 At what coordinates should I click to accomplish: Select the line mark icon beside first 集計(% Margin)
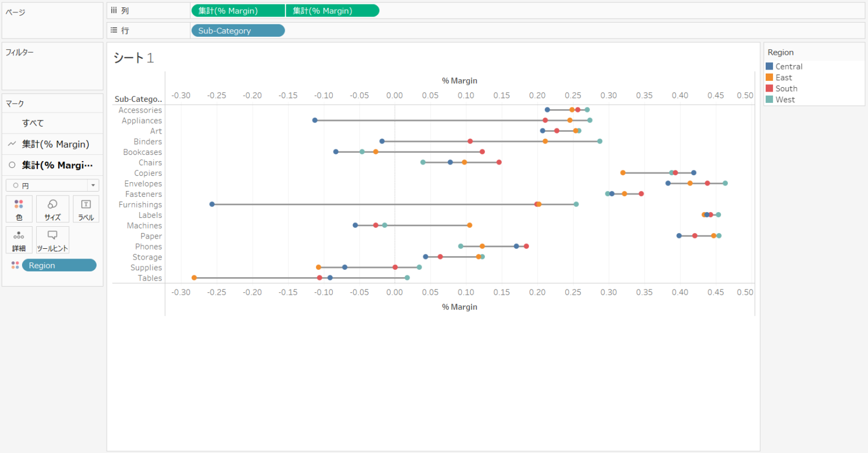tap(11, 144)
